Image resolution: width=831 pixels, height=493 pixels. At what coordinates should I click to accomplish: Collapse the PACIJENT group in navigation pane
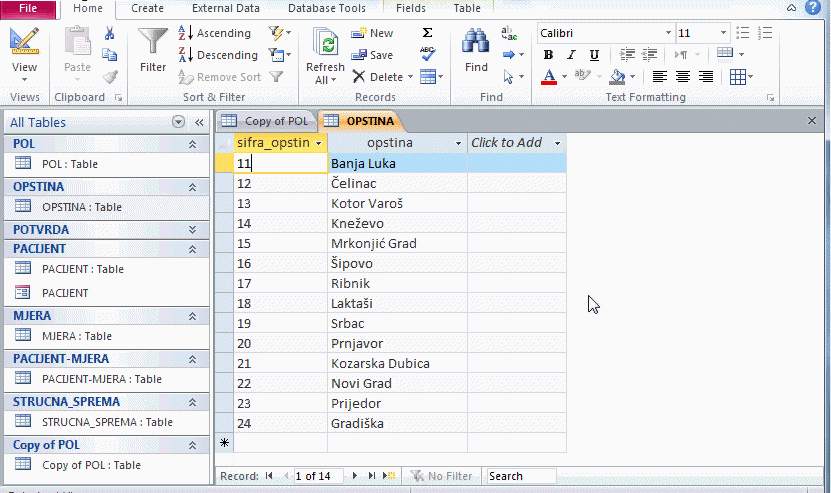click(192, 248)
